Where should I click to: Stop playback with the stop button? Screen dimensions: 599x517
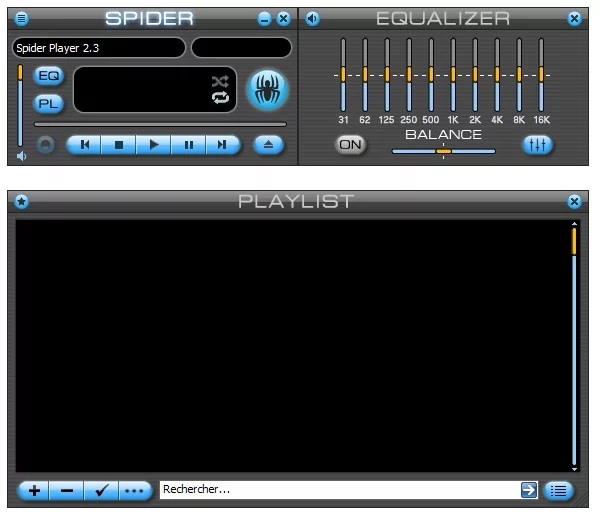(x=119, y=145)
